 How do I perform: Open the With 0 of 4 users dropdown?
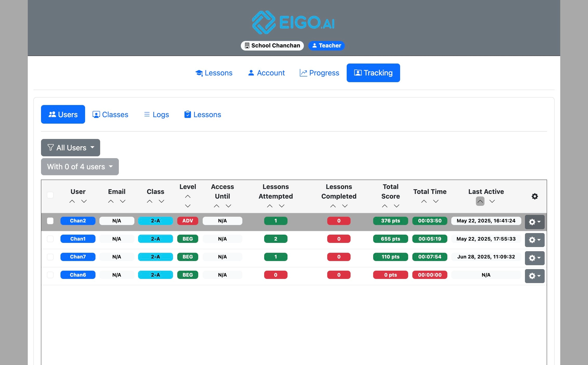[80, 167]
